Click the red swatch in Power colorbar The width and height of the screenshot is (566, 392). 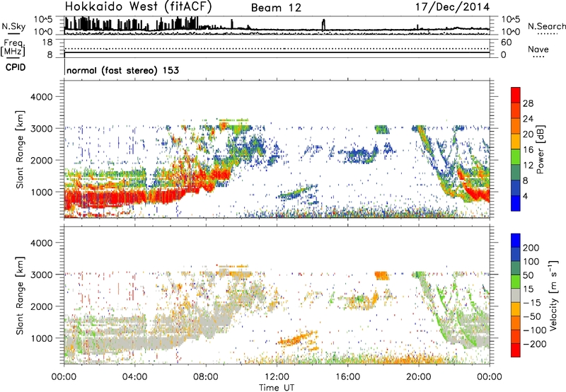tap(516, 95)
